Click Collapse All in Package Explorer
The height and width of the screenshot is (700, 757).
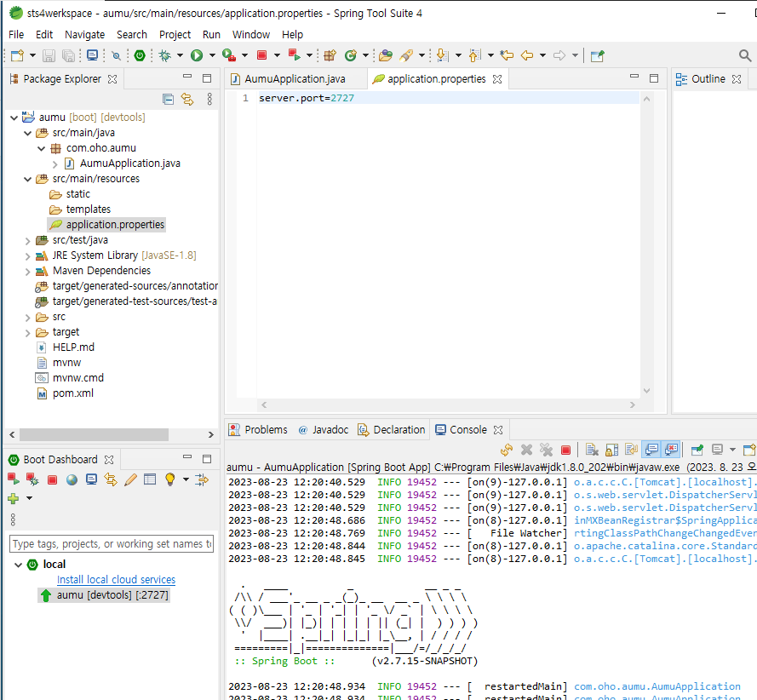(168, 100)
